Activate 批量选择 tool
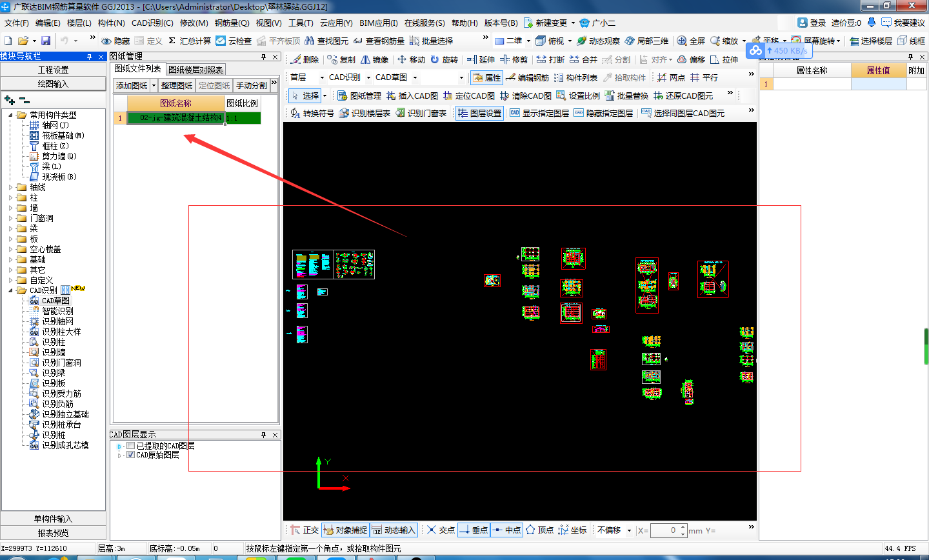This screenshot has height=560, width=929. pos(431,41)
